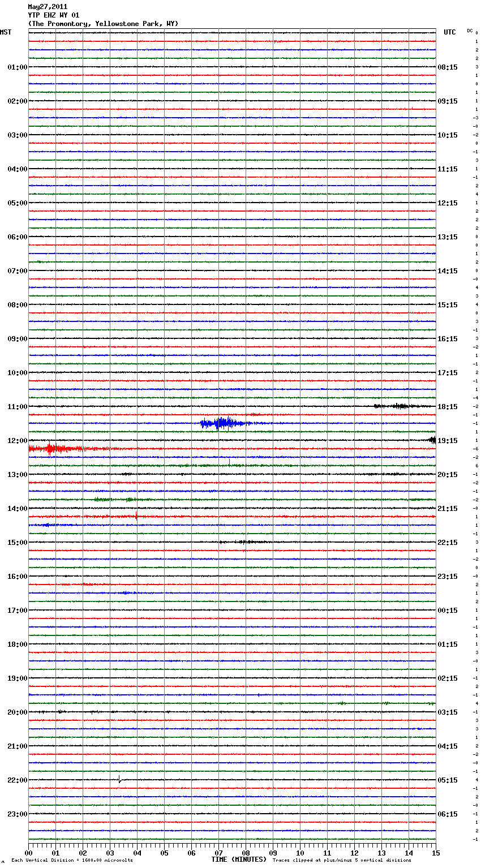Click minute tick label 00 on bottom axis
481x868 pixels.
click(29, 853)
